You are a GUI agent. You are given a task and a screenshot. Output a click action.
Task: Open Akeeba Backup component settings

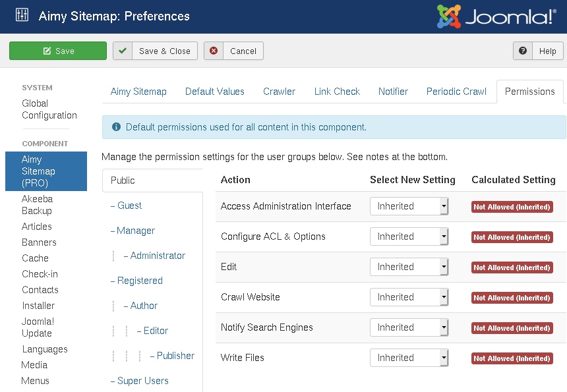(x=37, y=205)
